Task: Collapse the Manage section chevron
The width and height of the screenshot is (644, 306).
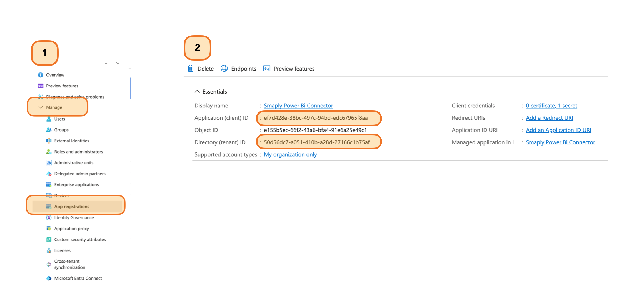Action: (41, 107)
